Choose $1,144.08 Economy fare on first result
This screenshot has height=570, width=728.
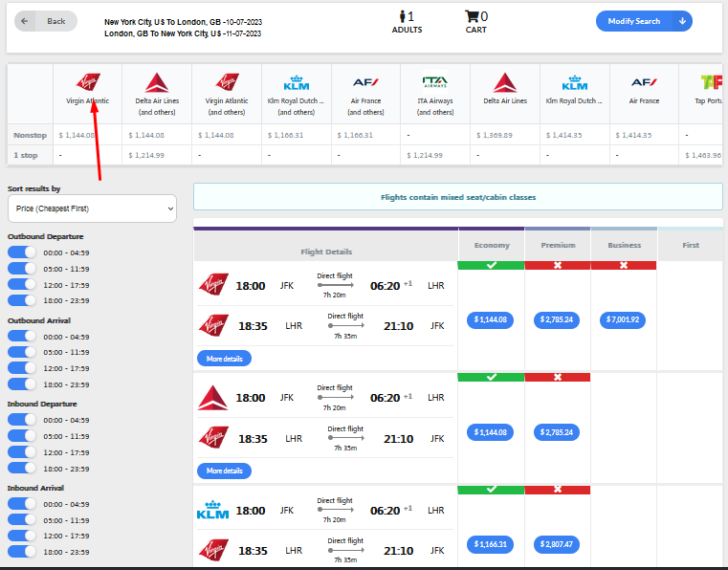click(491, 319)
